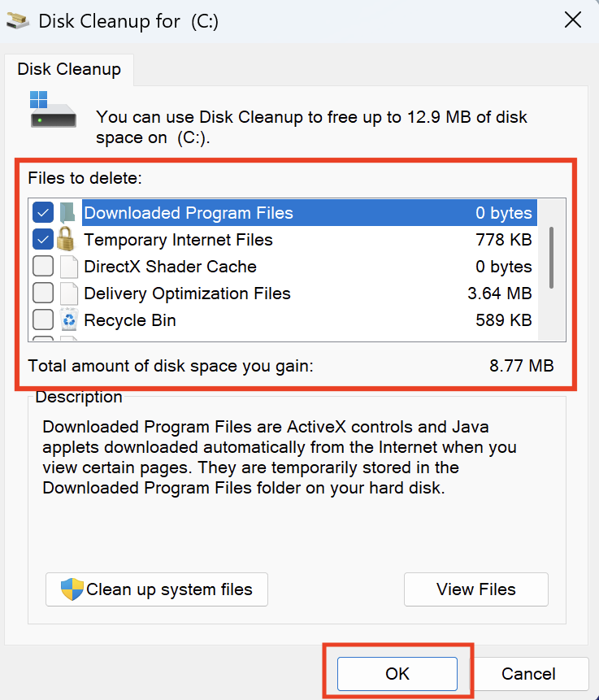Open View Files
599x700 pixels.
[475, 589]
